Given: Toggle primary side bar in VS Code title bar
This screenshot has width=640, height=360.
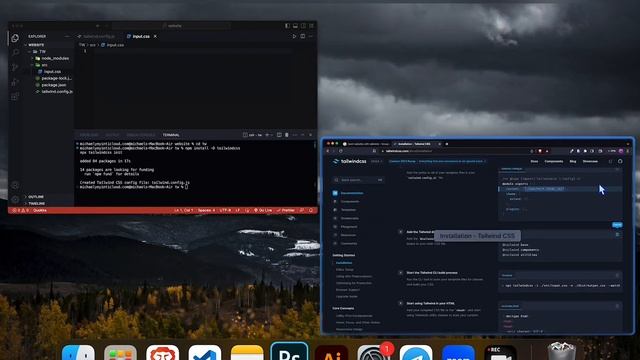Looking at the screenshot, I should (287, 26).
